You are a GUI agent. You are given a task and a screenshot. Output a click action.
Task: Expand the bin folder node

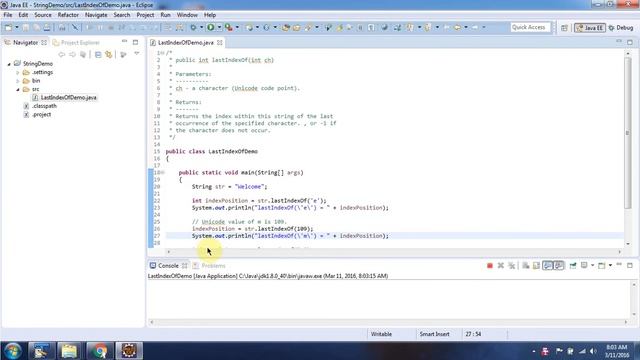click(x=18, y=81)
